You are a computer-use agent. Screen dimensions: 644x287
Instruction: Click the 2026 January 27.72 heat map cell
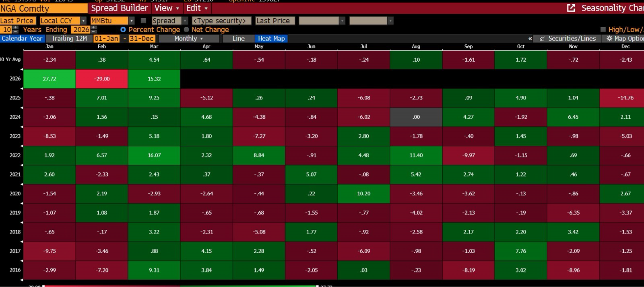click(50, 79)
